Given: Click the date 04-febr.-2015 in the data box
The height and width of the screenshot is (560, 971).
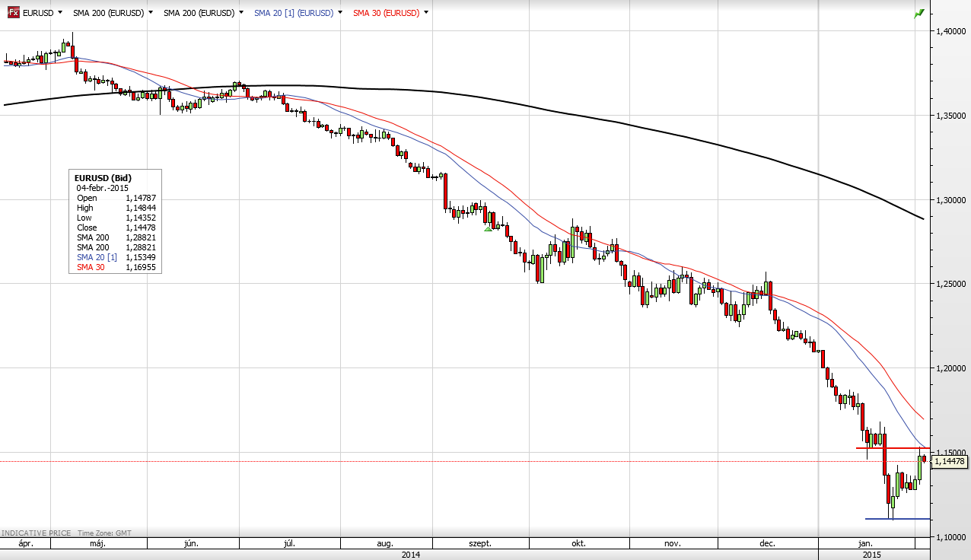Looking at the screenshot, I should [x=102, y=188].
